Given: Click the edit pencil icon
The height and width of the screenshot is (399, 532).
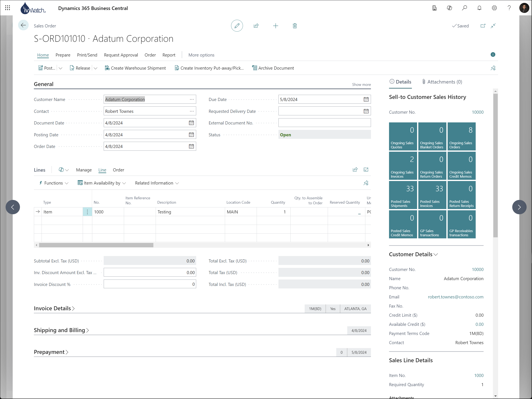Looking at the screenshot, I should click(237, 26).
